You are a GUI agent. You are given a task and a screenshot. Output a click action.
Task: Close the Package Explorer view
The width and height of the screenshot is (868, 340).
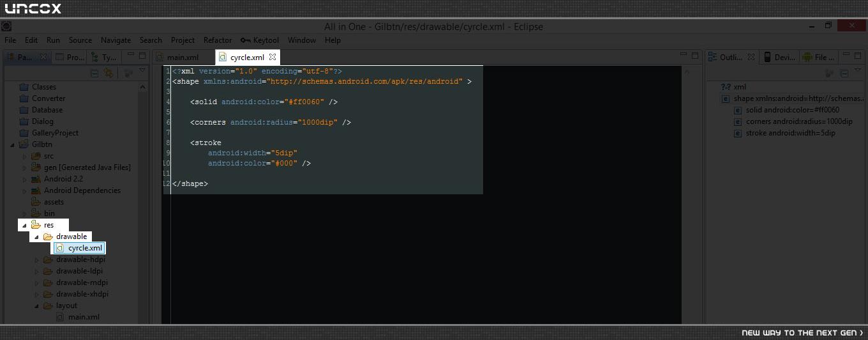tap(43, 57)
